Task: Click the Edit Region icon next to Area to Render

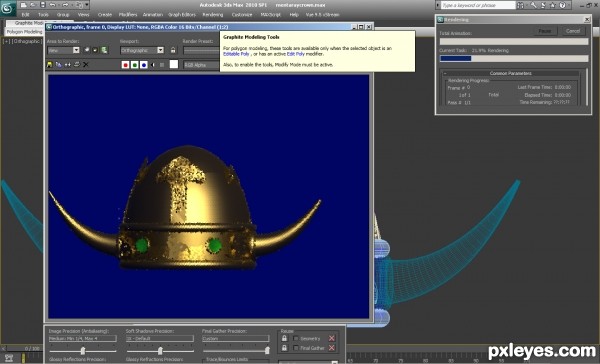Action: click(87, 50)
